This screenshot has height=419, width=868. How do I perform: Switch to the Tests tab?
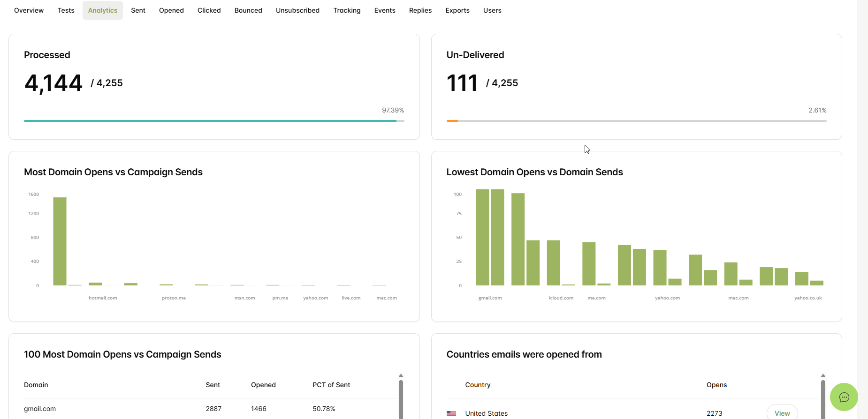coord(66,10)
